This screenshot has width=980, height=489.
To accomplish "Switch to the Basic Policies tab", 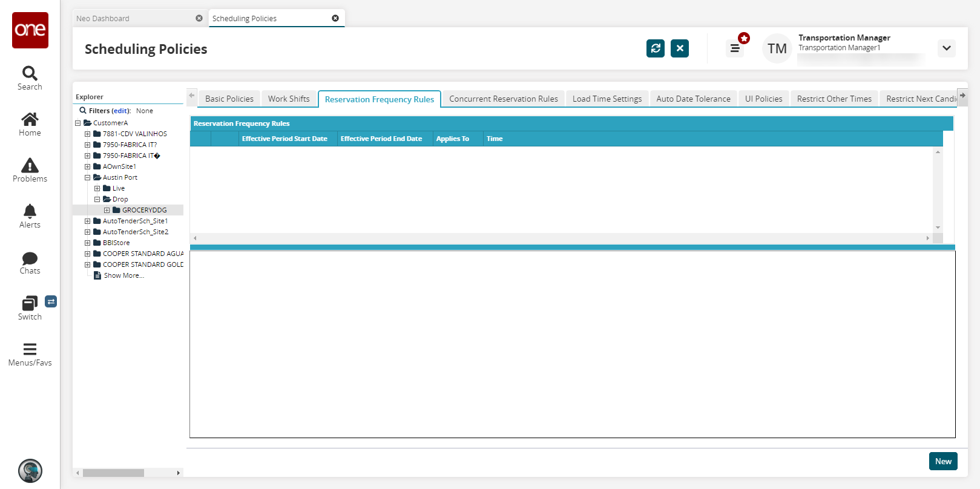I will coord(229,99).
